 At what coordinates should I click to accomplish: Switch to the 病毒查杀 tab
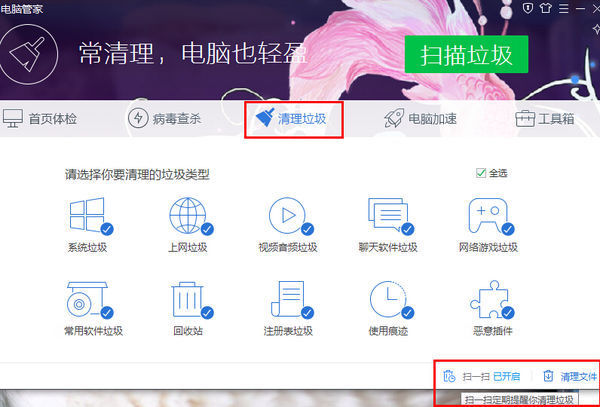click(166, 119)
